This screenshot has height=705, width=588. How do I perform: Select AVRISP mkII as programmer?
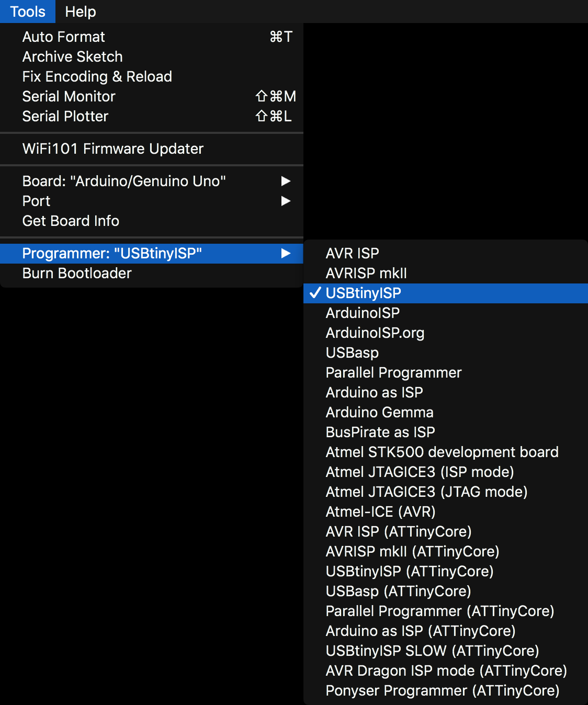click(x=366, y=273)
